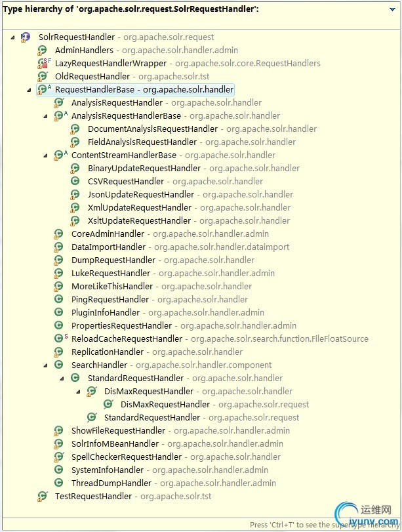Click the DataImportHandler class icon
Screen dimensions: 402x532
[x=58, y=247]
